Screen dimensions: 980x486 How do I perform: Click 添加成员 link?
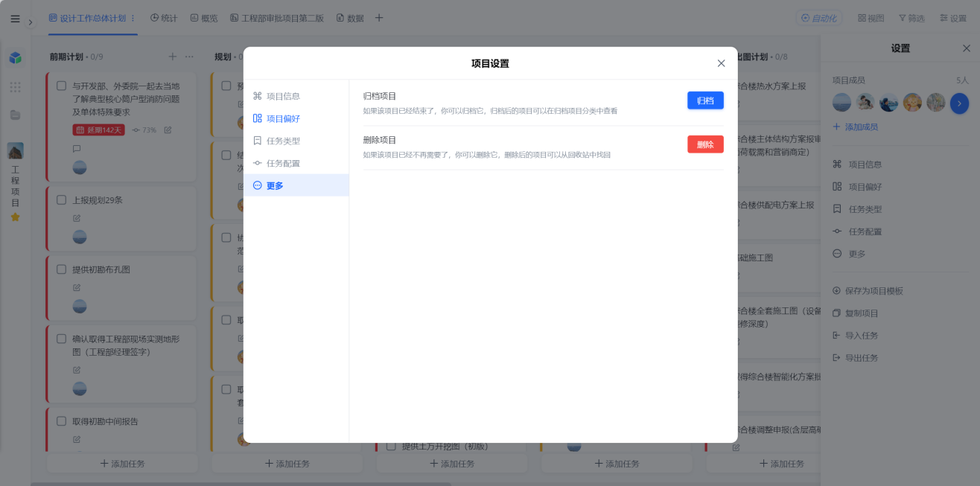coord(855,127)
